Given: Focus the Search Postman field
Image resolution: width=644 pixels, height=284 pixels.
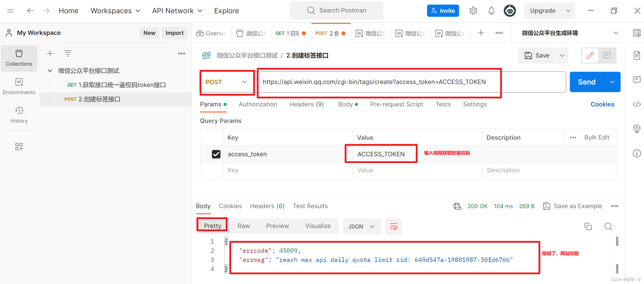Looking at the screenshot, I should [336, 10].
